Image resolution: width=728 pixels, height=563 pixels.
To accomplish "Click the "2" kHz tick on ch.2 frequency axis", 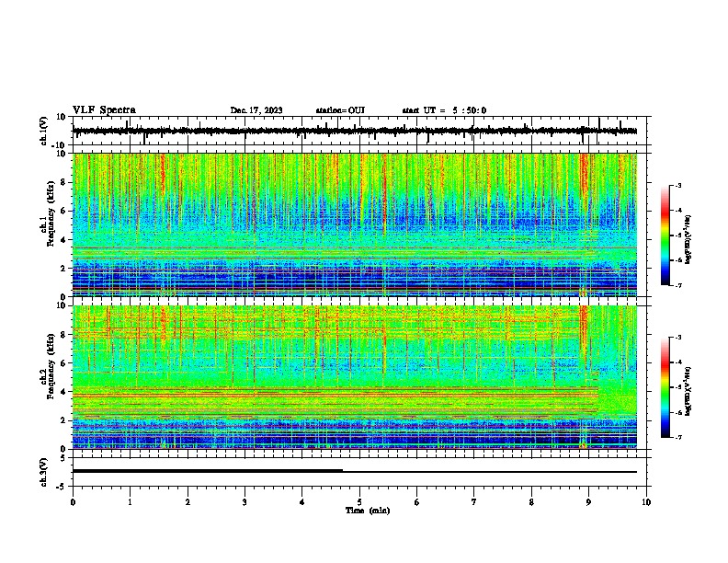I will click(63, 420).
